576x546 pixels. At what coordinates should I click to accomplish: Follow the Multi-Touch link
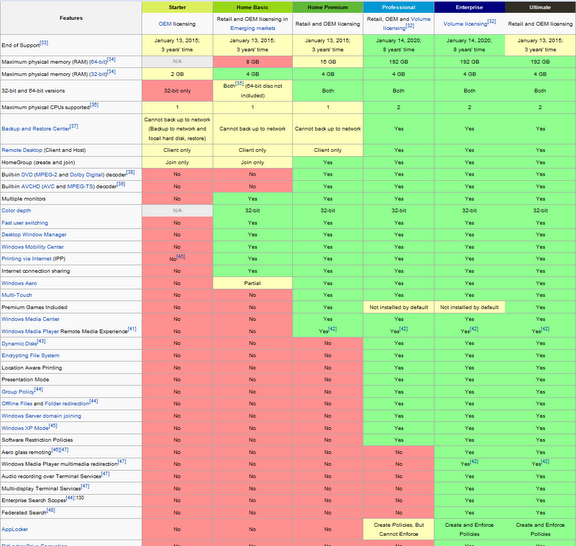[x=17, y=295]
